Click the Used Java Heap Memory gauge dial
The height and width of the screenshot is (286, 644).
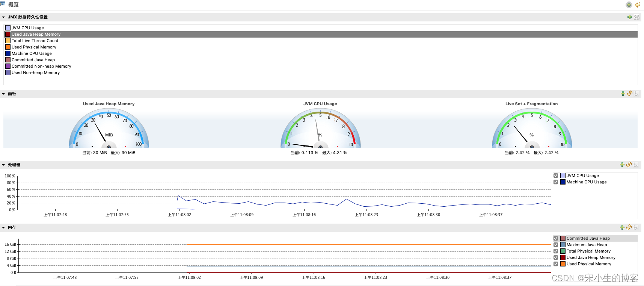(x=109, y=129)
